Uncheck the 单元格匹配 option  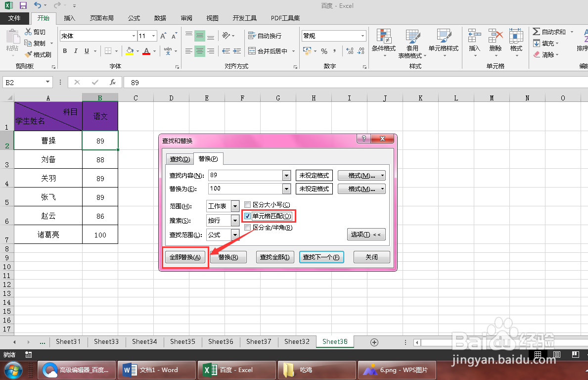click(x=246, y=216)
